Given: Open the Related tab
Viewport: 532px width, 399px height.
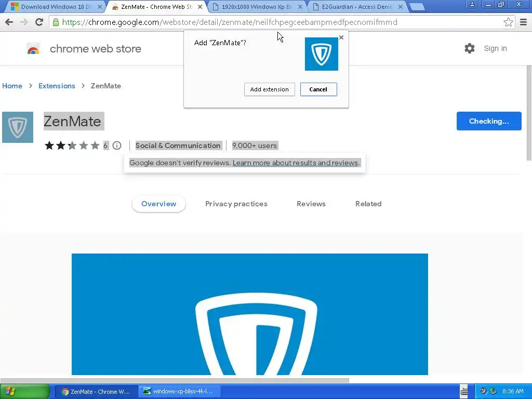Looking at the screenshot, I should pyautogui.click(x=368, y=204).
